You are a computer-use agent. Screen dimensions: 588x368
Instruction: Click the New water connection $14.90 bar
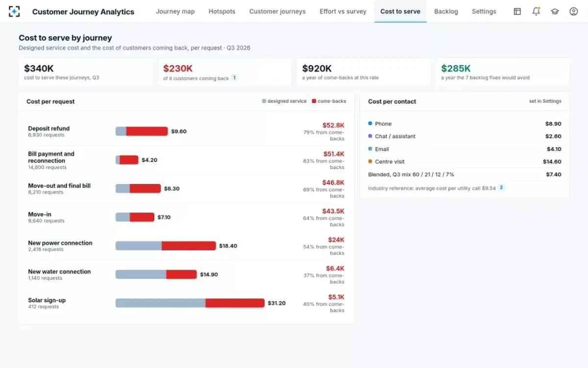(x=156, y=274)
